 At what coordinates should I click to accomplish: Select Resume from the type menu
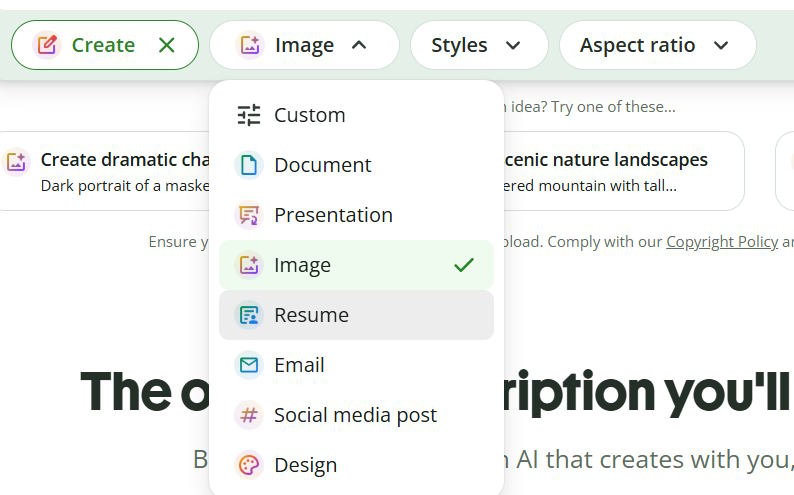(356, 315)
